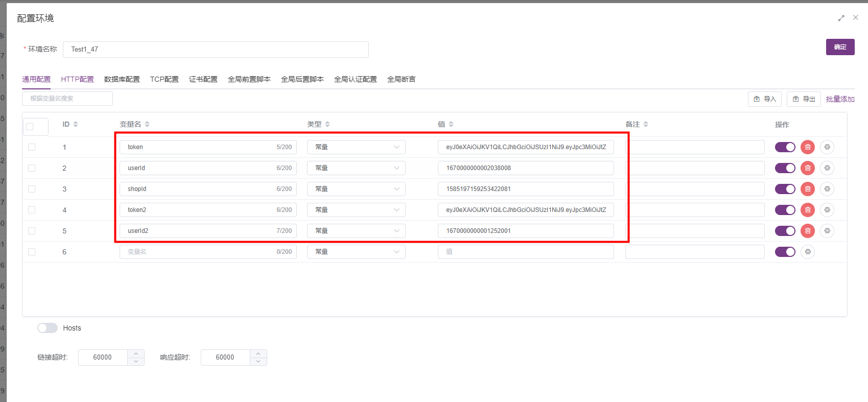
Task: Tick the checkbox for row 3
Action: [32, 189]
